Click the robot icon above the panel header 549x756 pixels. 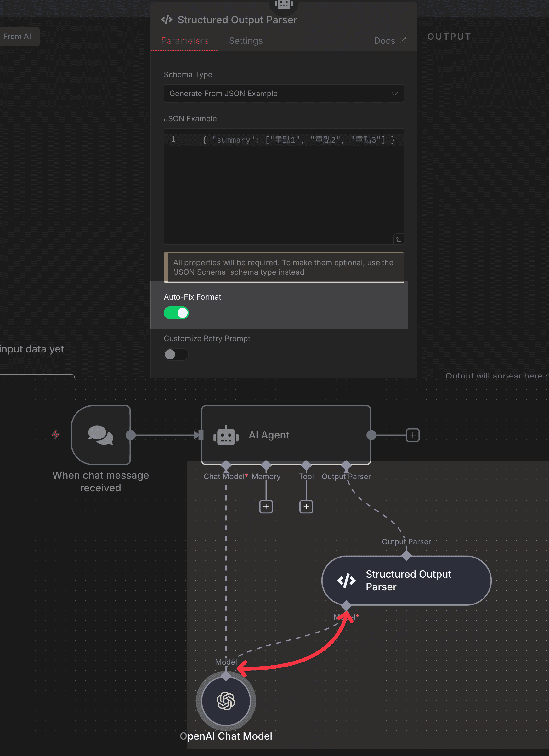click(284, 3)
